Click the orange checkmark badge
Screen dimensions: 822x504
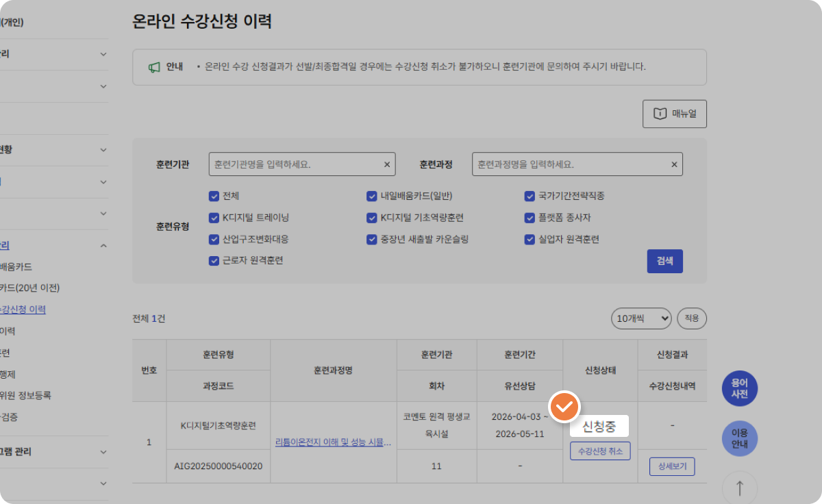565,406
